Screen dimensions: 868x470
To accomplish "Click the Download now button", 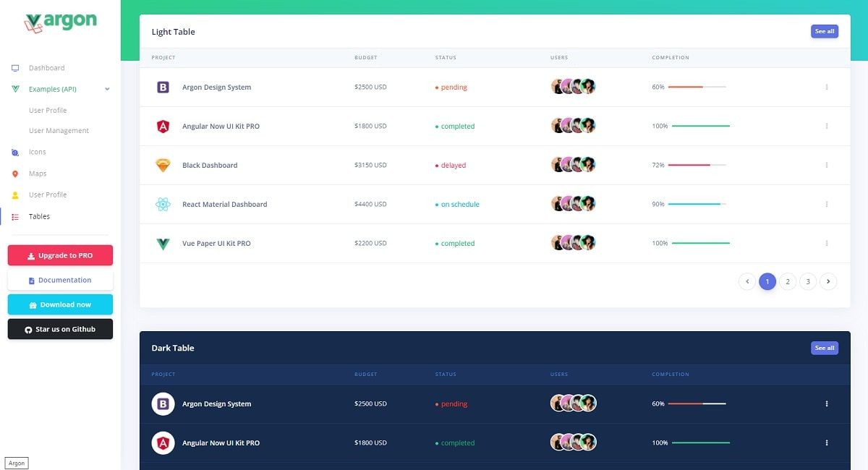I will 60,305.
